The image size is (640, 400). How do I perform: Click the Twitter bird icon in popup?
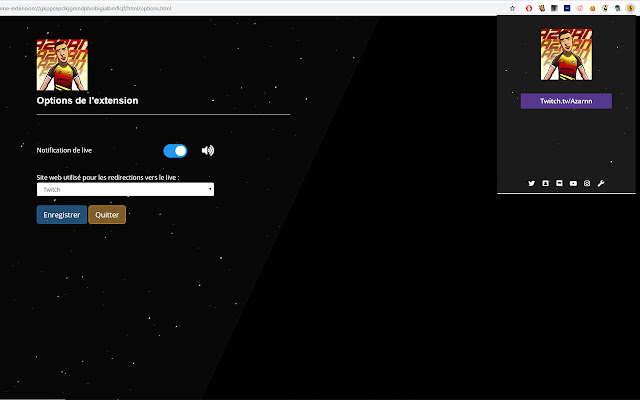click(x=531, y=183)
